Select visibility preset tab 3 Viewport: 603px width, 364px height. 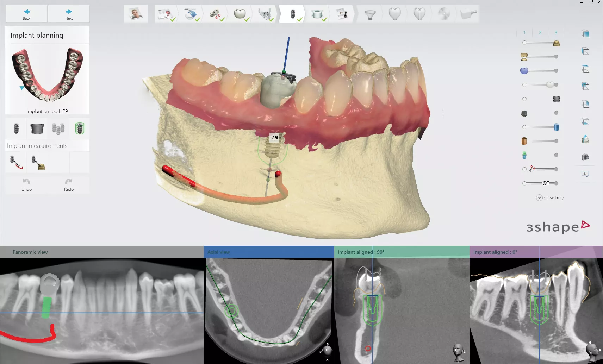(556, 33)
